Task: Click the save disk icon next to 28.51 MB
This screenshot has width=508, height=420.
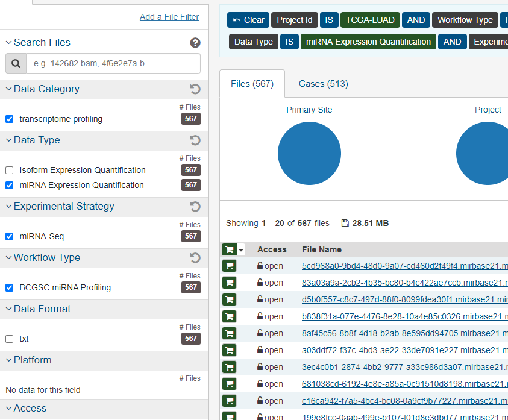Action: (345, 223)
